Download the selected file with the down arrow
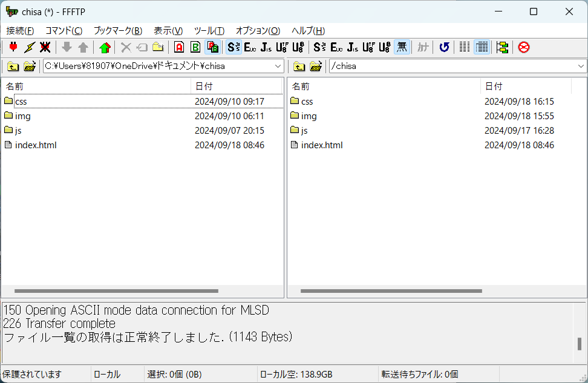Screen dimensions: 588x383 [66, 47]
